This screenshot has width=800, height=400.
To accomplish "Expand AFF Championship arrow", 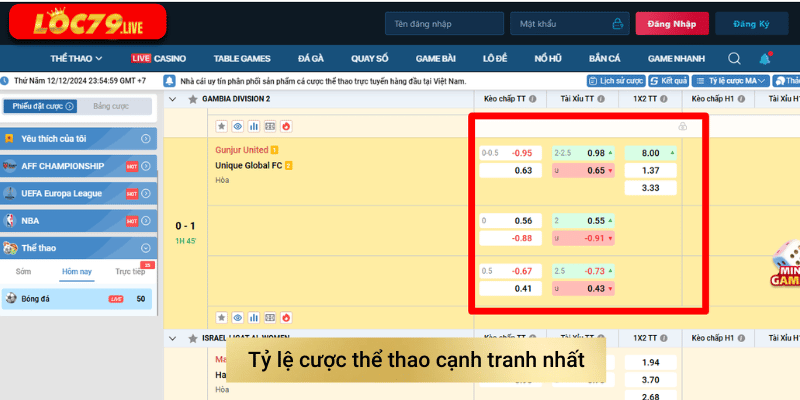I will tap(146, 166).
